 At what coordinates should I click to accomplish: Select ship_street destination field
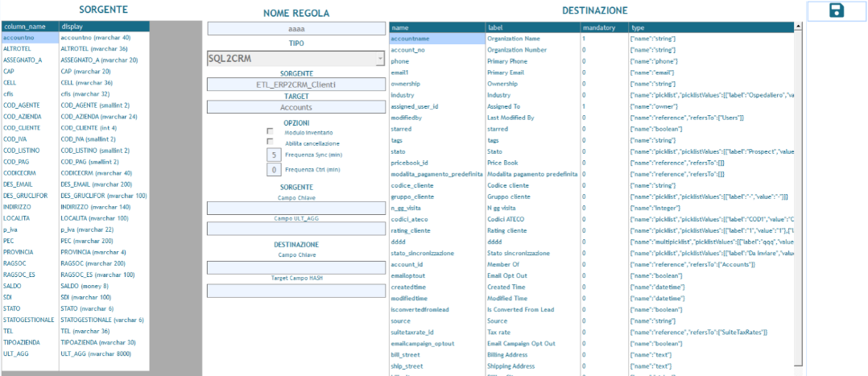pyautogui.click(x=436, y=366)
